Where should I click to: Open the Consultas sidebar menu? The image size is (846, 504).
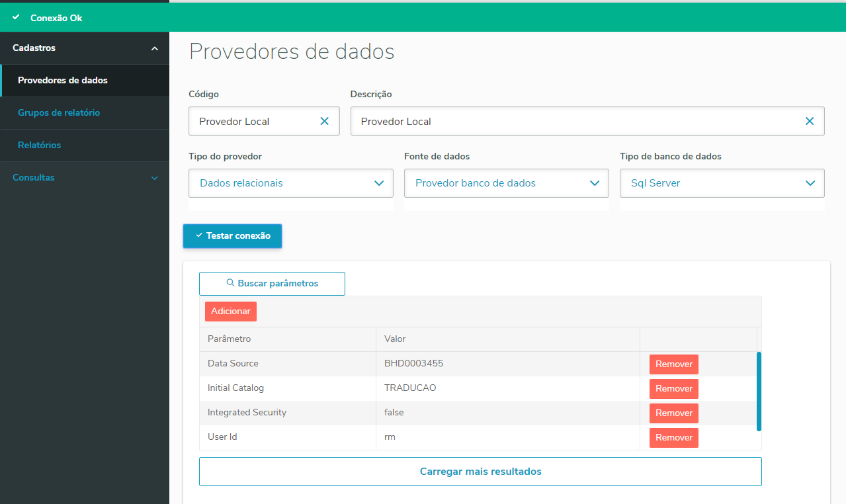click(85, 178)
